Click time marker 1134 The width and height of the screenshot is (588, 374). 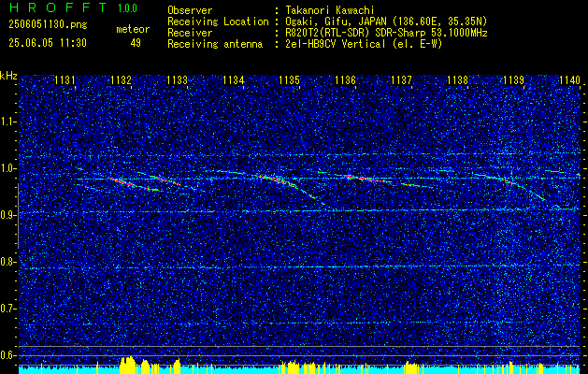[234, 79]
